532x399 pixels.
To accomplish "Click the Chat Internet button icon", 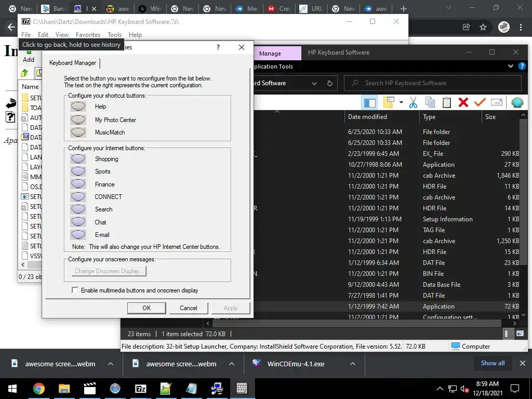I will [78, 222].
